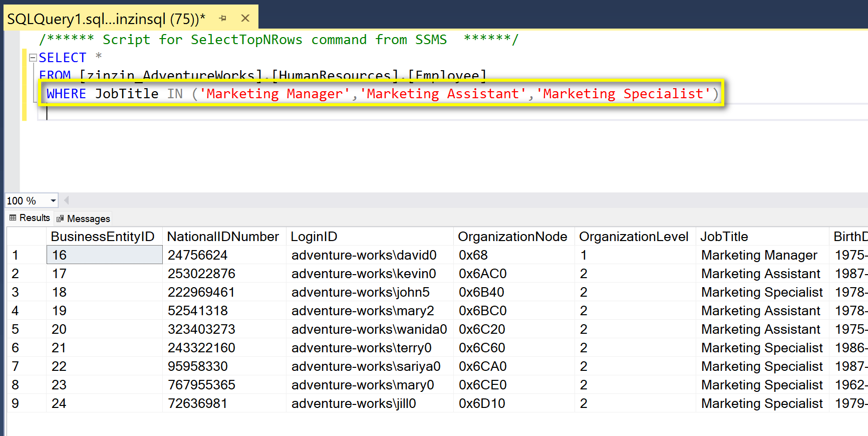Click the NationalIDNumber cell 24756624
This screenshot has width=868, height=436.
point(224,255)
